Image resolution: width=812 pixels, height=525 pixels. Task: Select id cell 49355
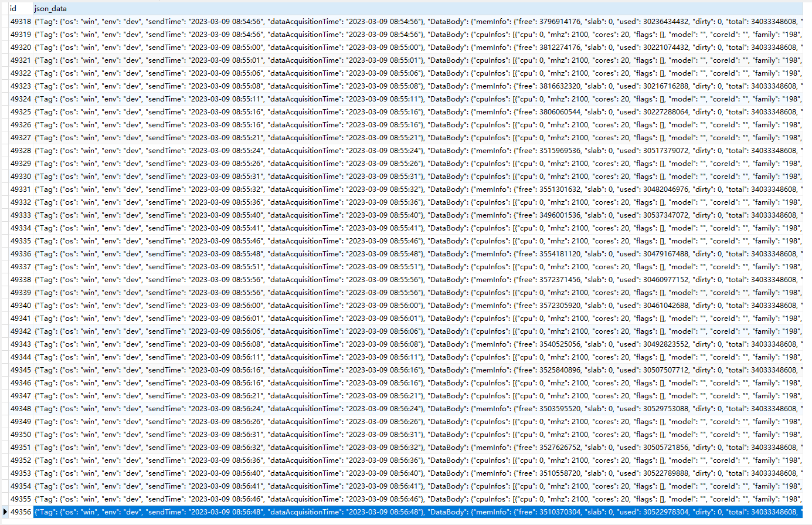(x=21, y=499)
